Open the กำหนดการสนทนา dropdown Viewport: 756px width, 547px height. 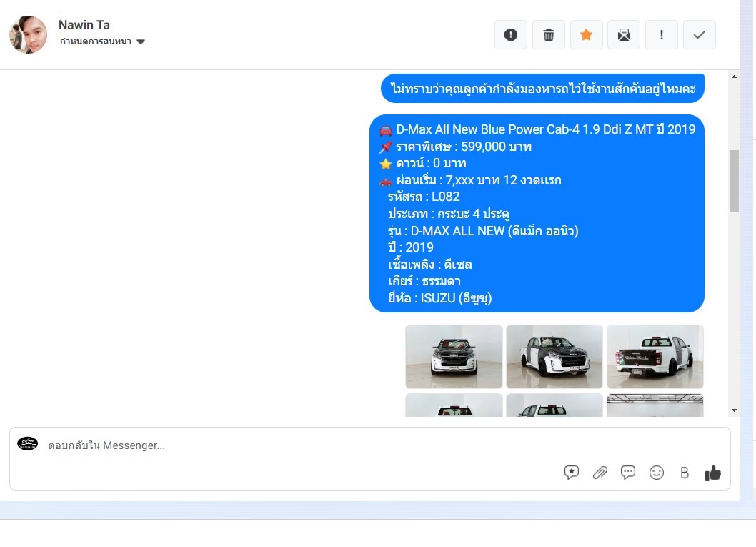(x=102, y=41)
